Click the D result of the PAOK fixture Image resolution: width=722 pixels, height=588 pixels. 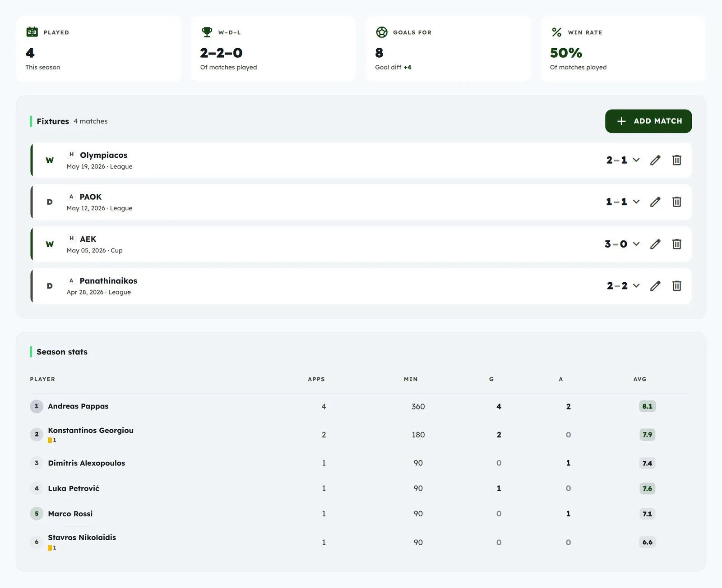point(50,202)
